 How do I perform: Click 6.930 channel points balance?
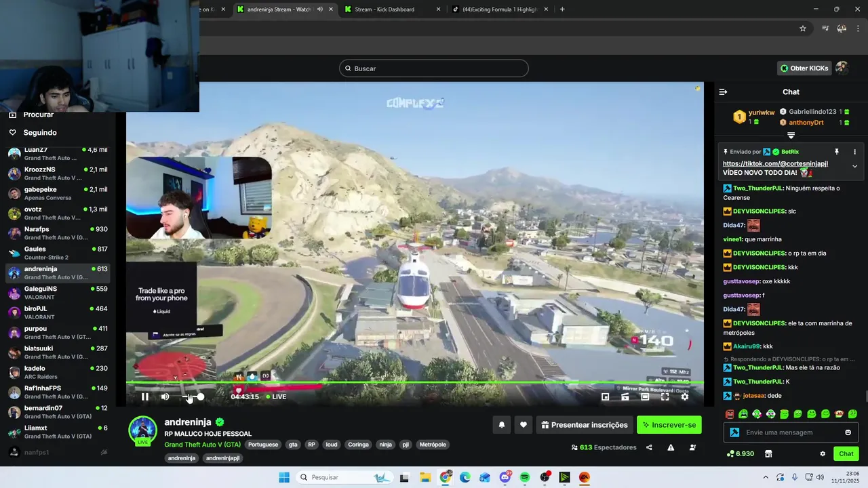pyautogui.click(x=740, y=453)
